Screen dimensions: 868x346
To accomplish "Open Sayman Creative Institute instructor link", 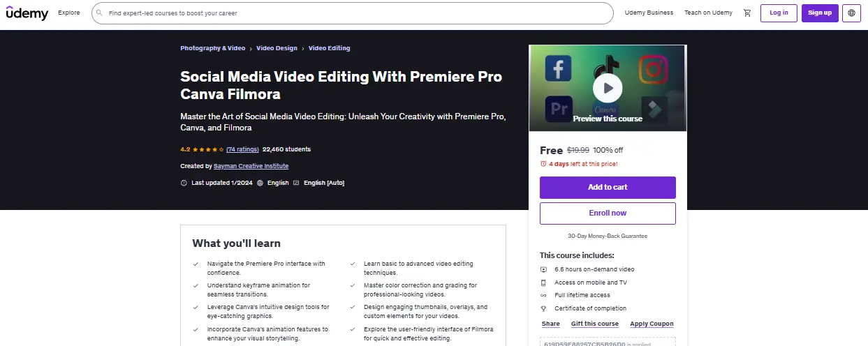I will coord(251,166).
